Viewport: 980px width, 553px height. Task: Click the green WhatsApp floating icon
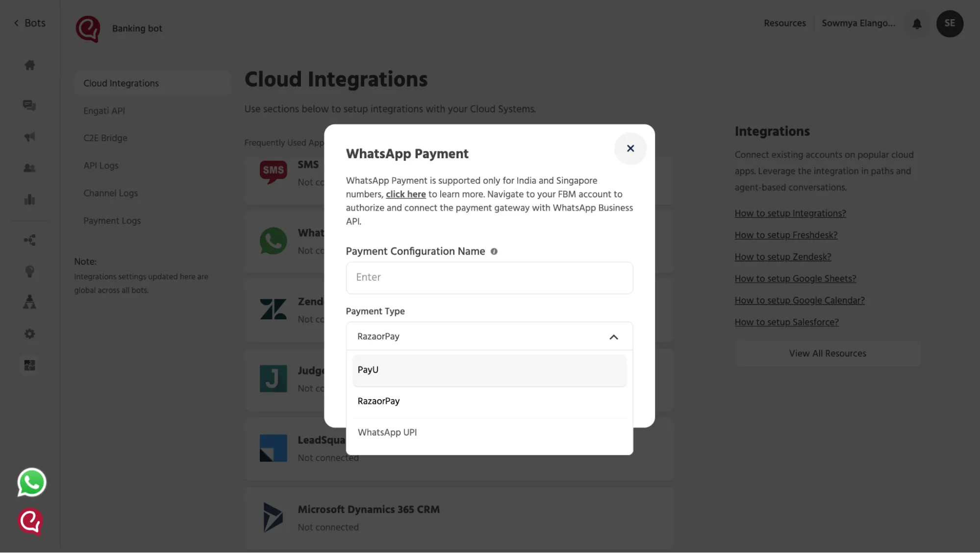(32, 482)
